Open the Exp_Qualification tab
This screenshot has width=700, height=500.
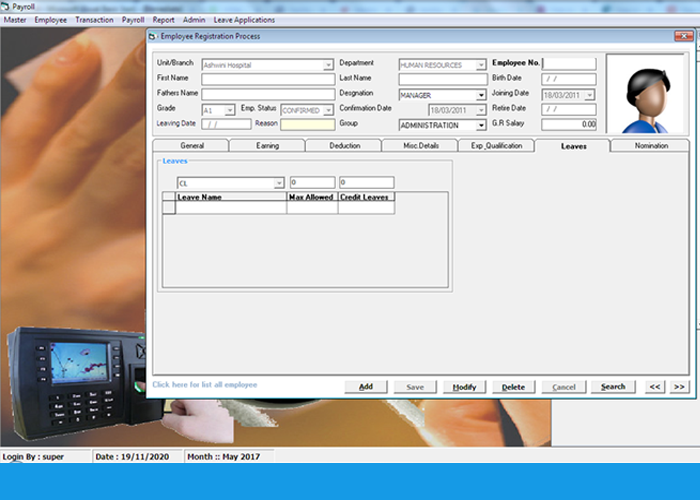[x=496, y=146]
